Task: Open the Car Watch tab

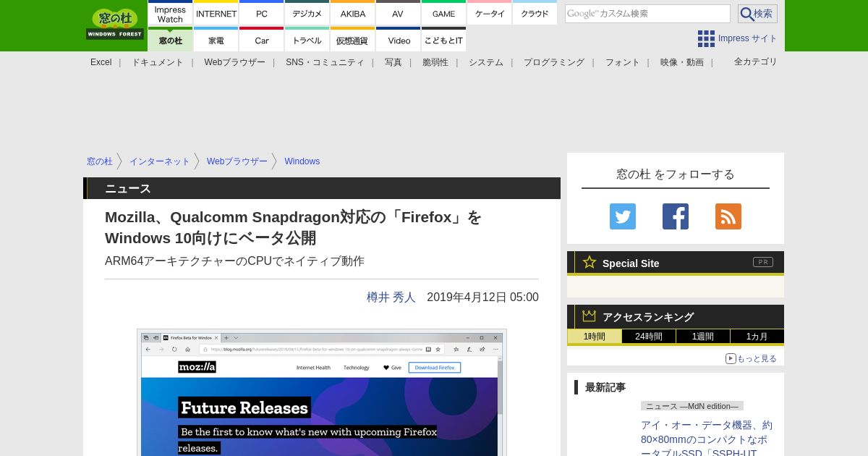Action: 262,40
